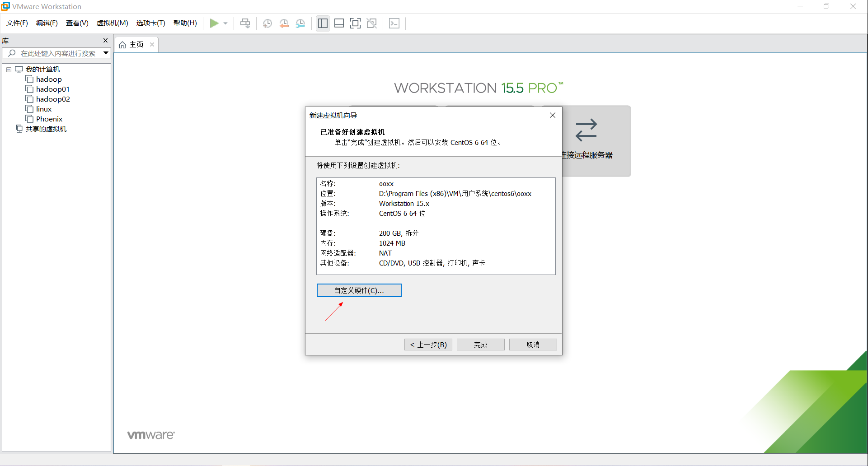The height and width of the screenshot is (466, 868).
Task: Click the 1024 MB memory value
Action: point(392,243)
